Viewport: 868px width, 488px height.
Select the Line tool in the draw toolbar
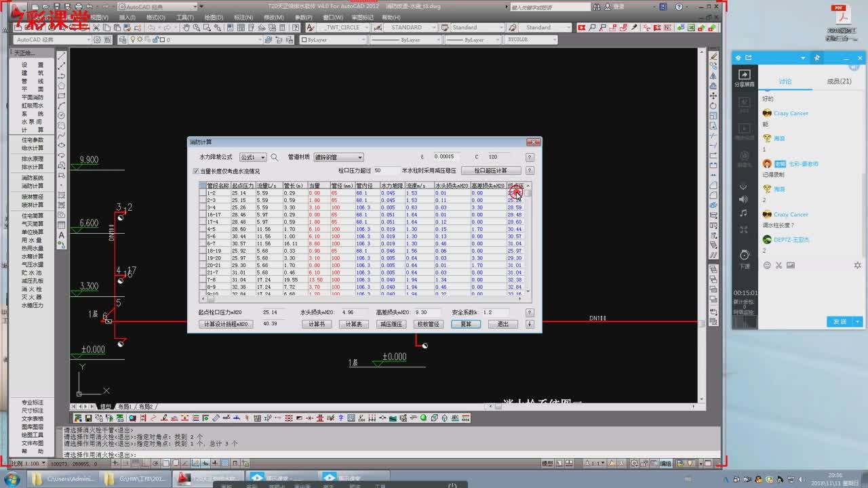pos(62,57)
